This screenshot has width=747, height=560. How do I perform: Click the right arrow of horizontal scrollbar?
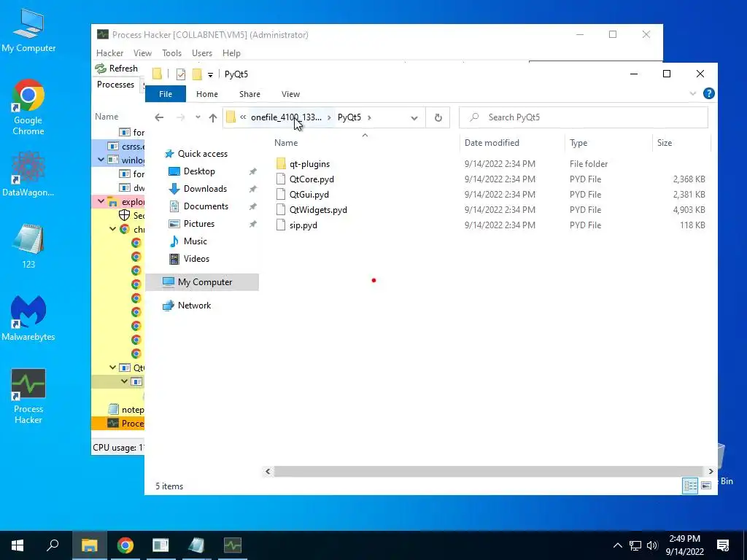tap(711, 471)
